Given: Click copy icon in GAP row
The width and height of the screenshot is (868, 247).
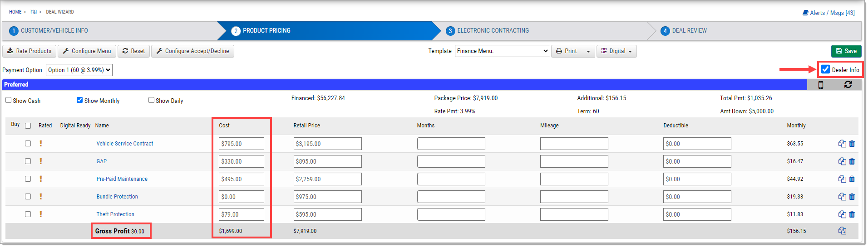Looking at the screenshot, I should (842, 161).
